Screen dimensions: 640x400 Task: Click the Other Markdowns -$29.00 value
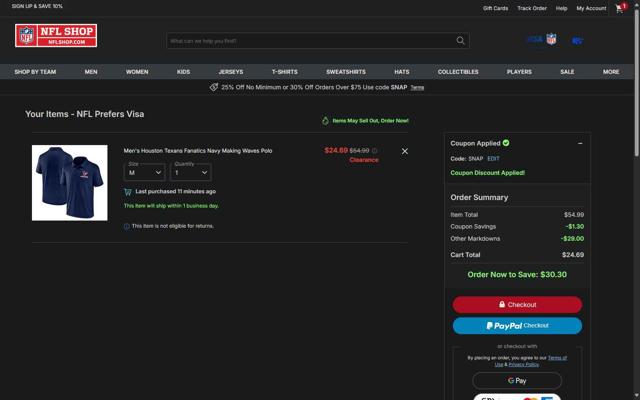click(573, 239)
